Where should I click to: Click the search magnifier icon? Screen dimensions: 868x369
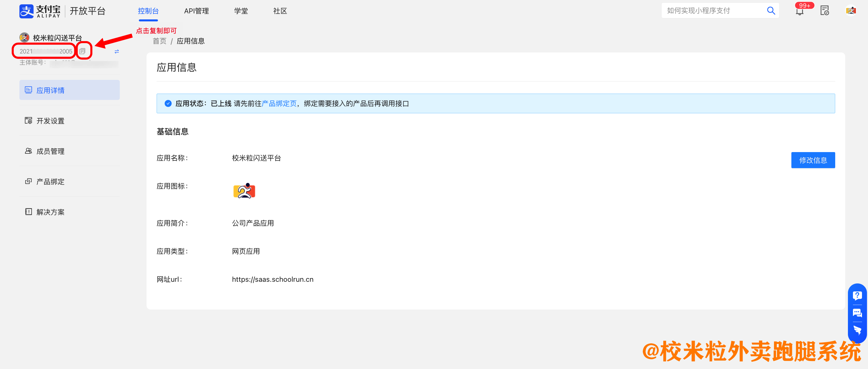(771, 11)
